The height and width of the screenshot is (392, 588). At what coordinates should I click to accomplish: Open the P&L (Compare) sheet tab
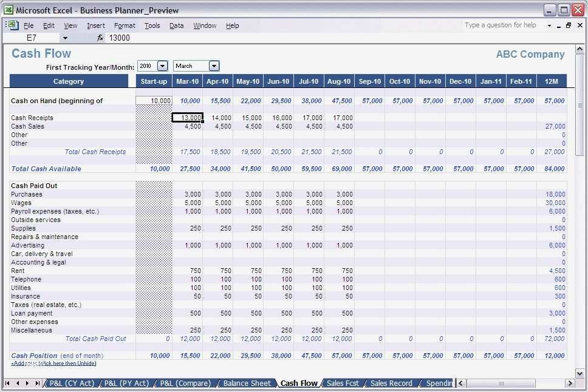pos(185,383)
